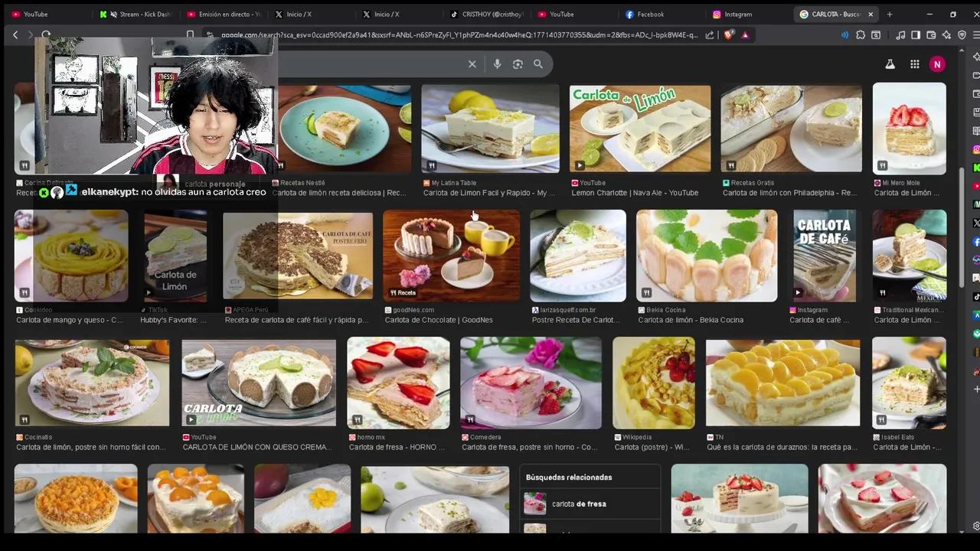The height and width of the screenshot is (551, 980).
Task: Start voice search with microphone icon
Action: [497, 64]
